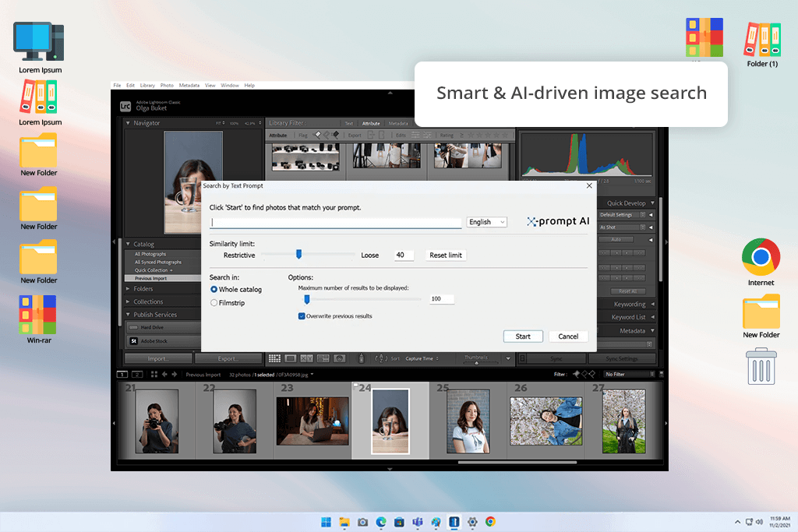This screenshot has width=798, height=532.
Task: Click second window display button 2
Action: pyautogui.click(x=137, y=375)
